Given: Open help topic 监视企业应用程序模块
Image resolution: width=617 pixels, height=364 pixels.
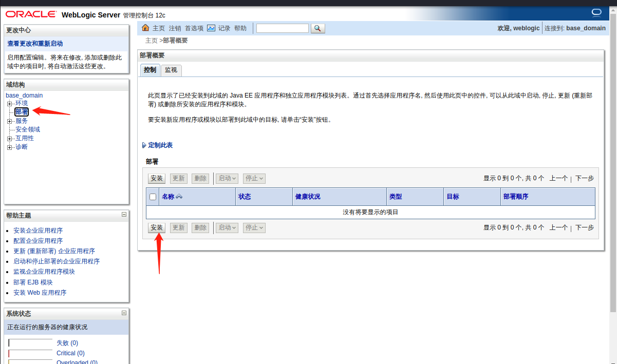Looking at the screenshot, I should tap(44, 272).
